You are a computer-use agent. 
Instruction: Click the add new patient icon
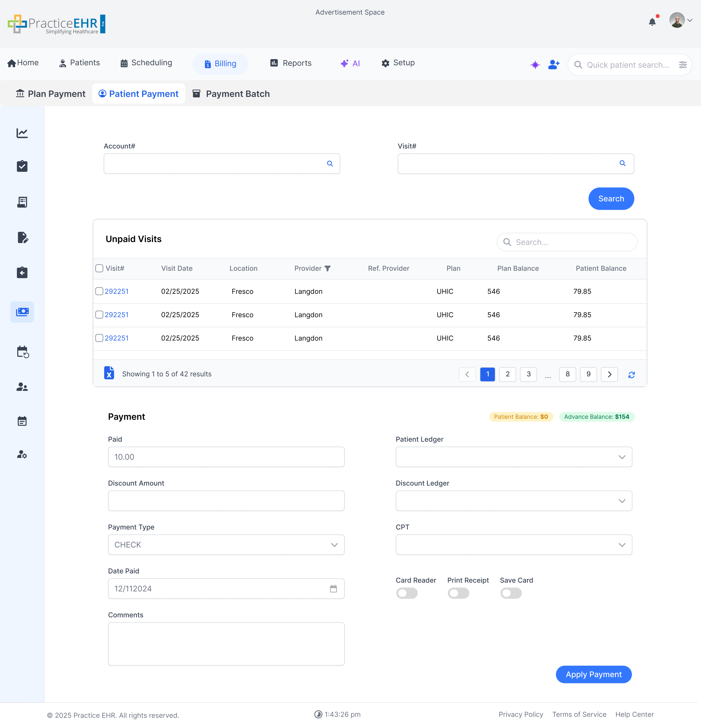tap(553, 65)
